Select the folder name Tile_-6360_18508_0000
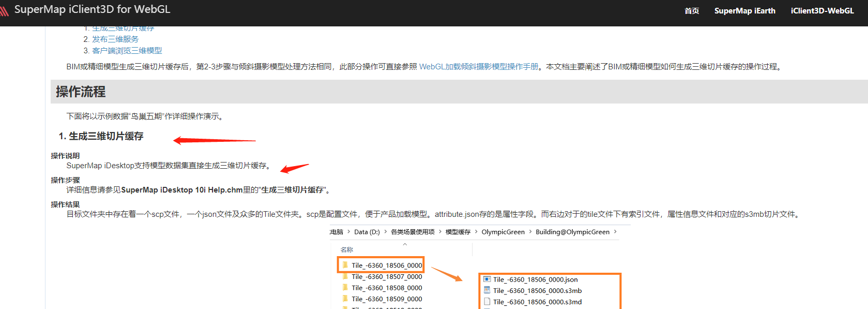This screenshot has width=868, height=309. 387,288
